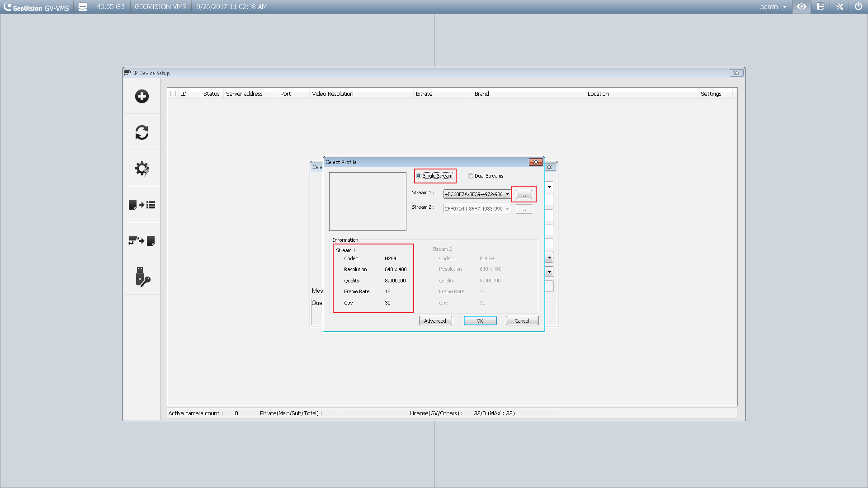Viewport: 868px width, 488px height.
Task: Click the power exit icon
Action: (858, 7)
